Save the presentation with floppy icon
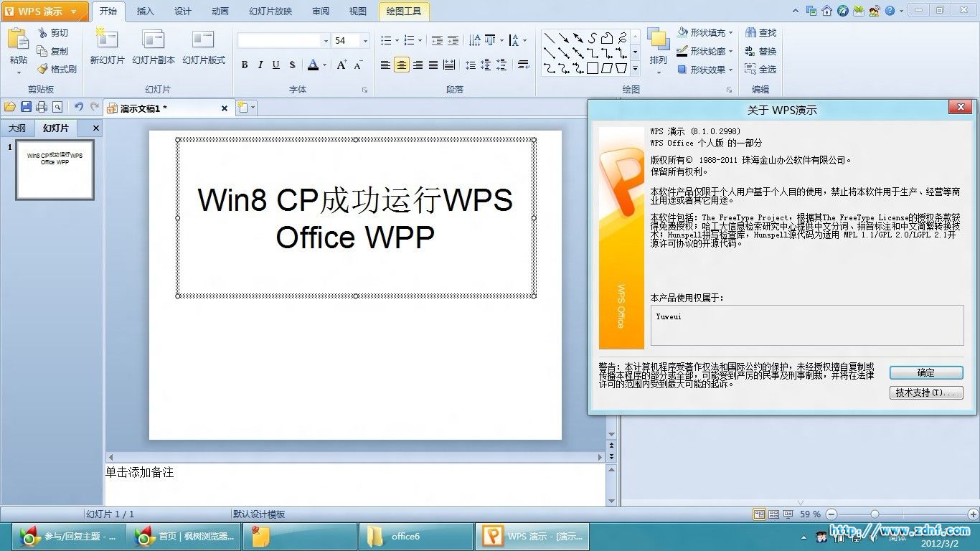Screen dimensions: 980x551 click(x=26, y=108)
